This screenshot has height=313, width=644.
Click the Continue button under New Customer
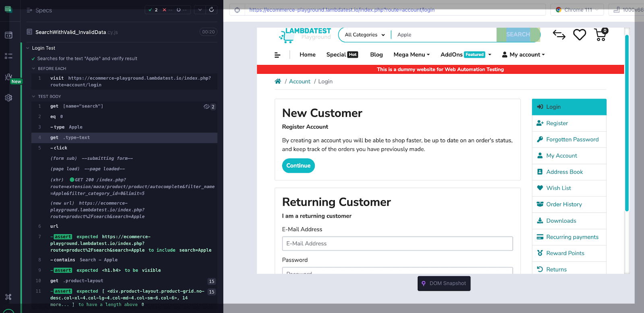point(298,166)
